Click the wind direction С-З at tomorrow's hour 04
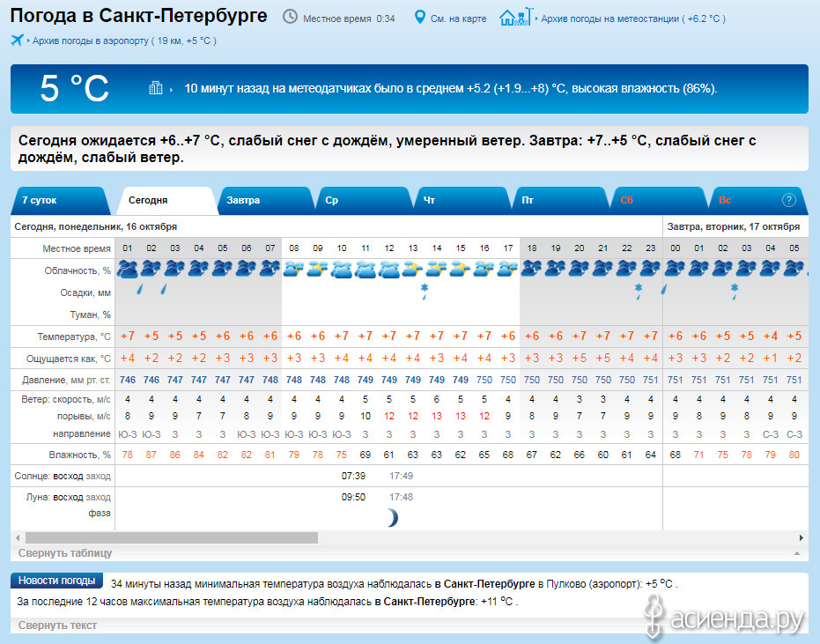 click(771, 434)
